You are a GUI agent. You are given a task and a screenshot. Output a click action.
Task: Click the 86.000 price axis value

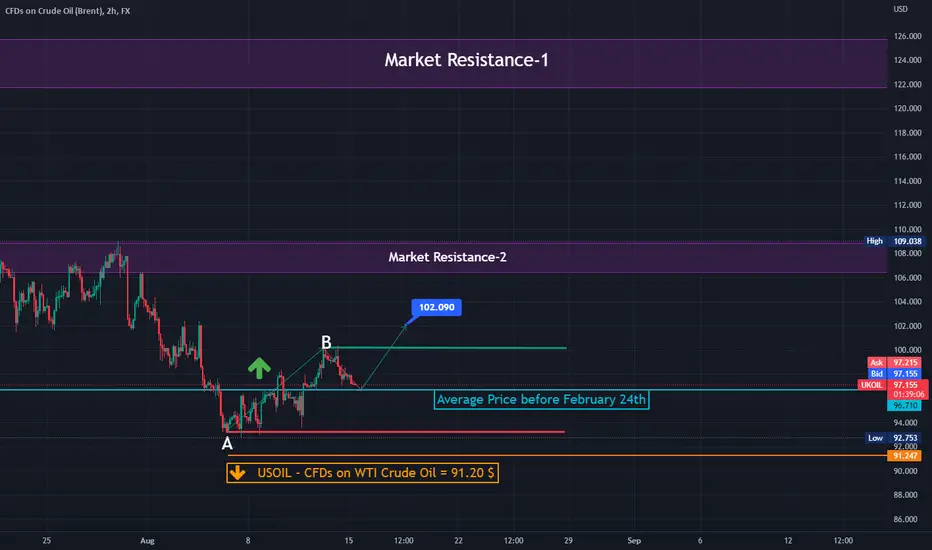click(905, 519)
